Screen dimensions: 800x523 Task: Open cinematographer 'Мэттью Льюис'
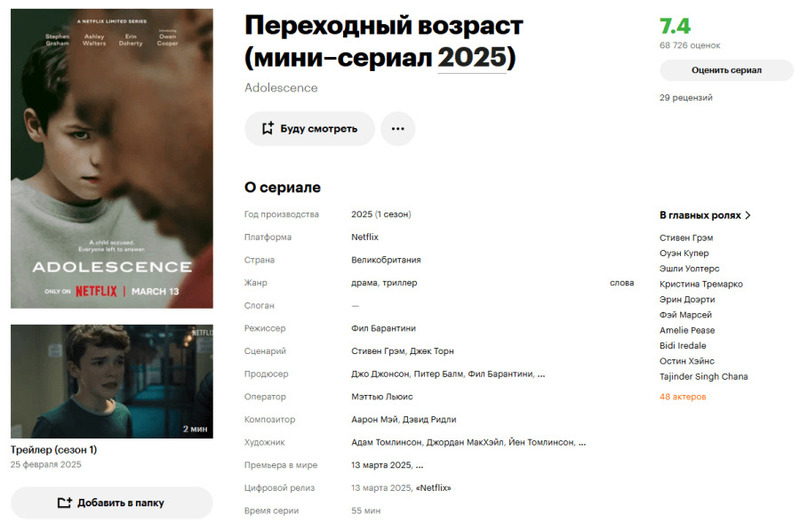point(382,396)
